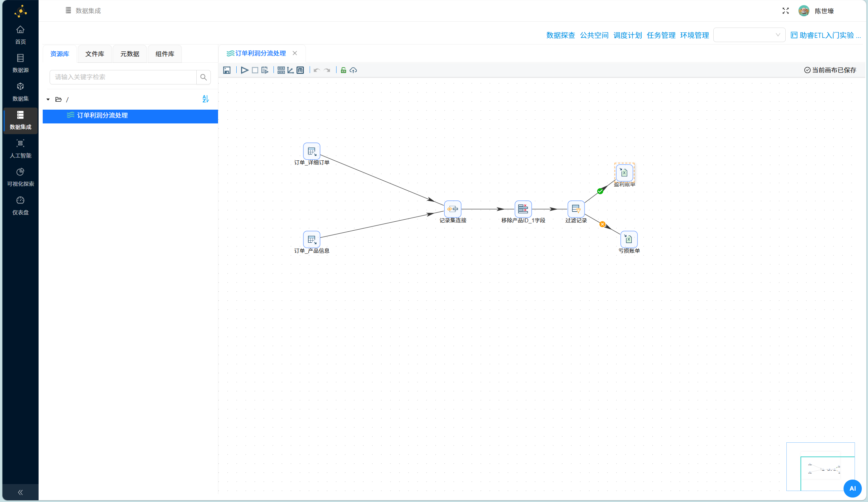The image size is (868, 502).
Task: Click the 数据集成 breadcrumb title
Action: (88, 11)
